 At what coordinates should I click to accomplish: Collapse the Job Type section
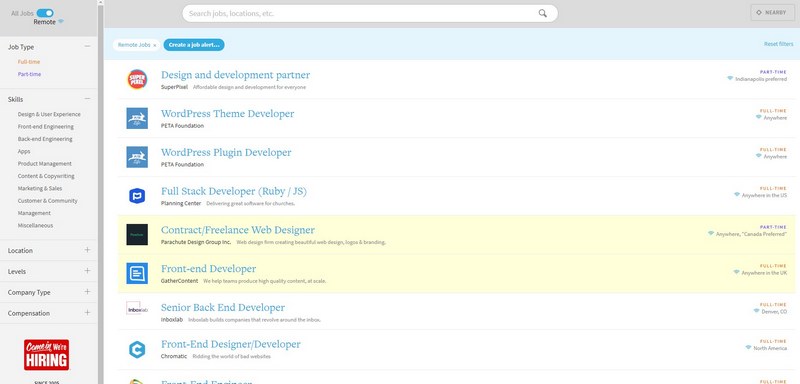coord(87,46)
